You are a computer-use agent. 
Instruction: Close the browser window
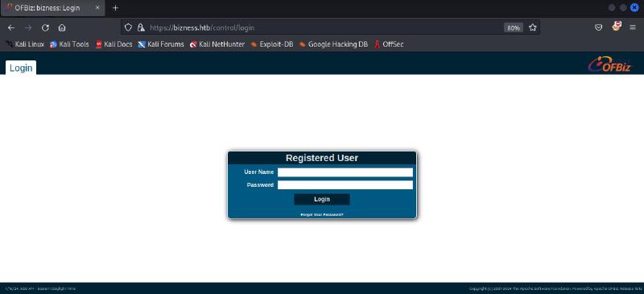coord(634,8)
